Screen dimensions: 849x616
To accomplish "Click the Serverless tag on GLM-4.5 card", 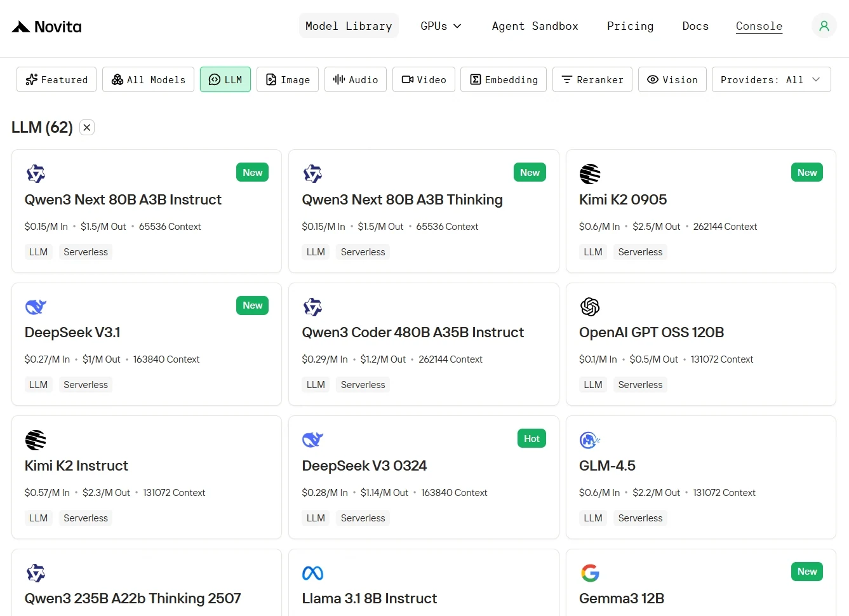I will tap(640, 518).
